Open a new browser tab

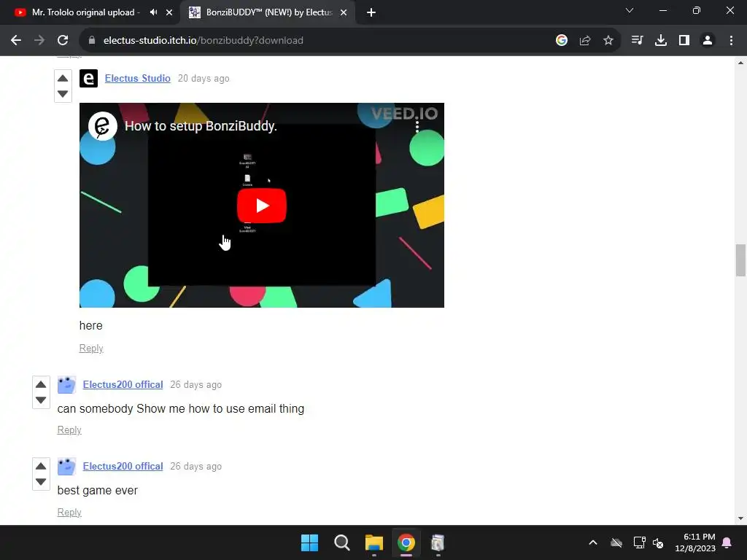[371, 12]
